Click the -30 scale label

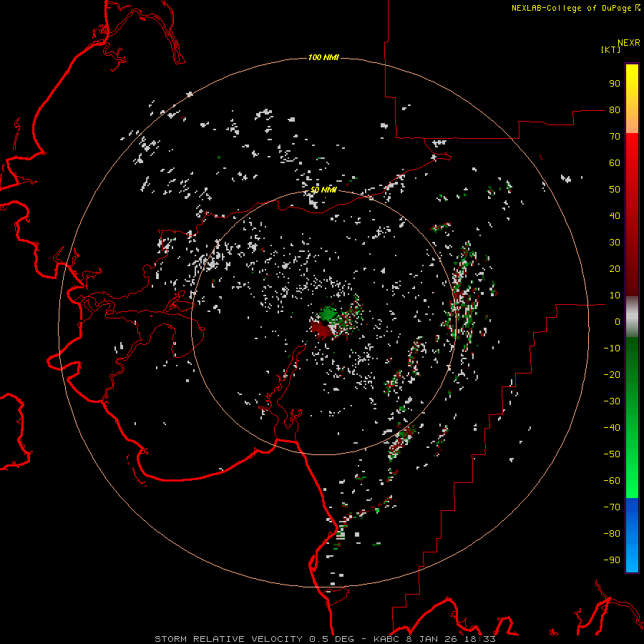[x=612, y=401]
